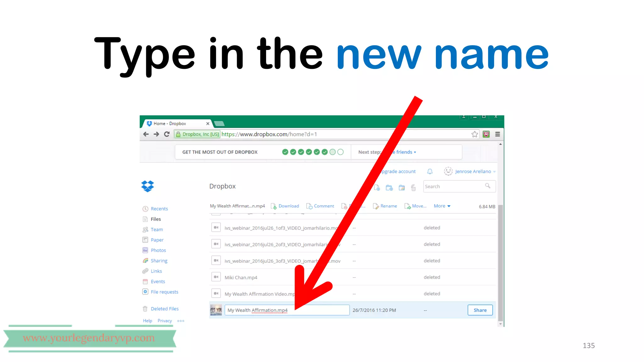This screenshot has height=362, width=644.
Task: Open the notifications bell
Action: (430, 171)
